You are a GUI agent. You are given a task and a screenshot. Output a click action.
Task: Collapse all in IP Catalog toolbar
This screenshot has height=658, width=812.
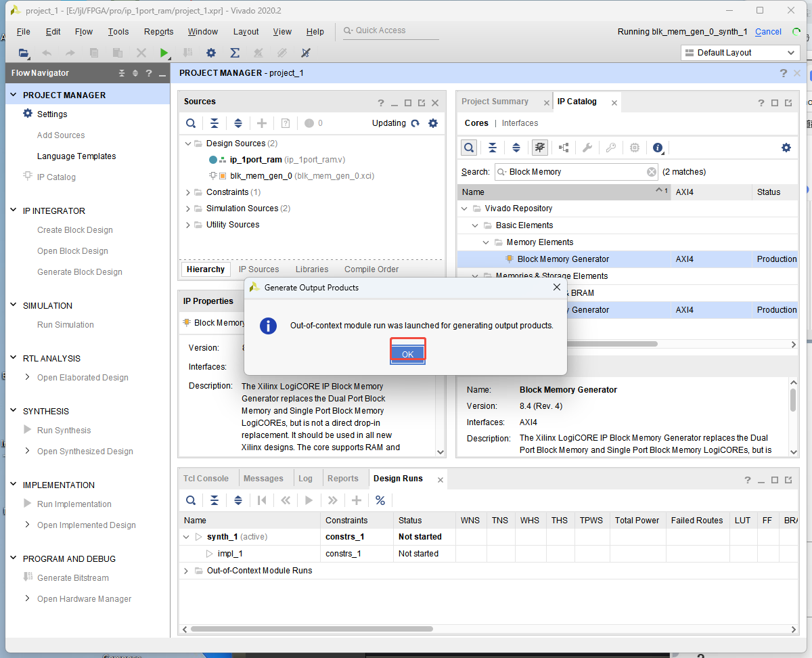click(x=493, y=148)
